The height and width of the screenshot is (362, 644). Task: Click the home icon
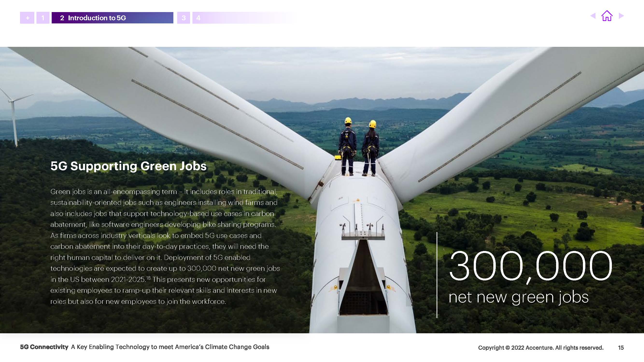[x=607, y=16]
